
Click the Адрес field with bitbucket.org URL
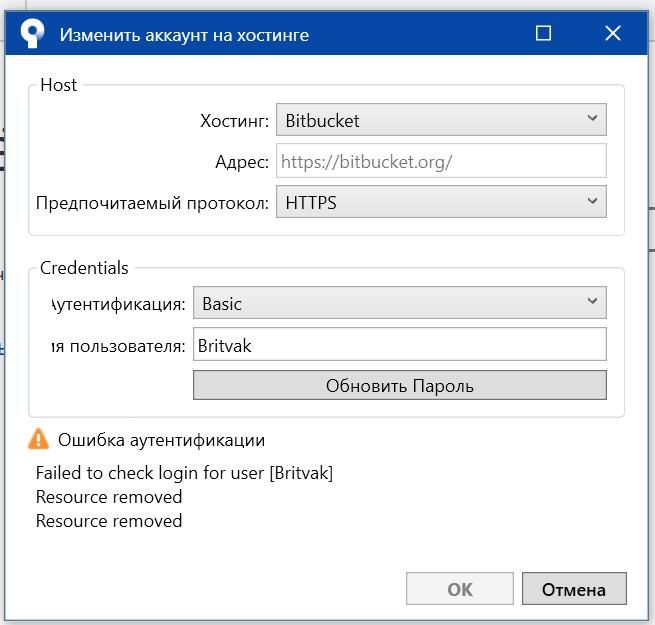(441, 161)
